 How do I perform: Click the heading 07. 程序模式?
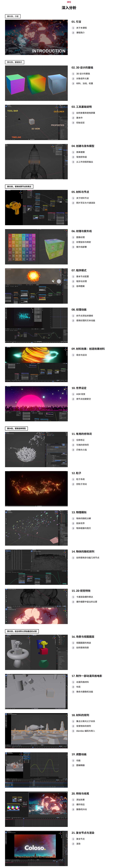click(79, 270)
